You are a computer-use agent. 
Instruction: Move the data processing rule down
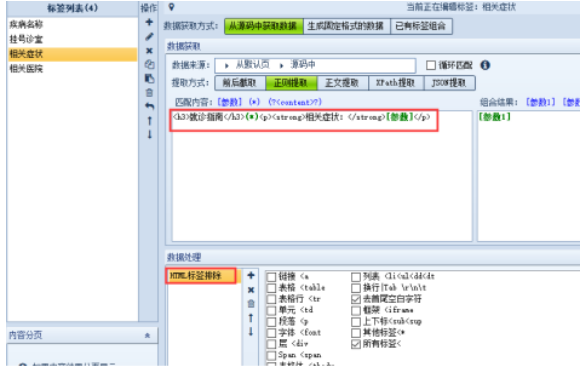251,332
